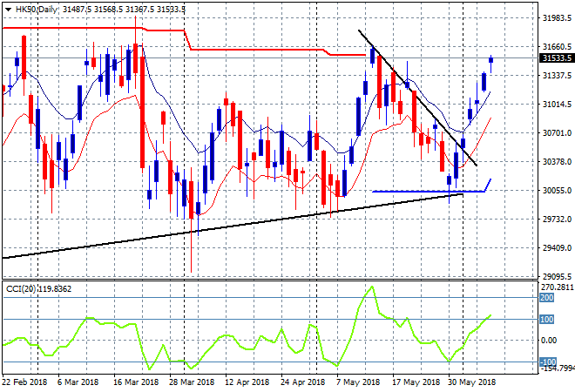Image resolution: width=575 pixels, height=392 pixels.
Task: Click the CCI 200 level label
Action: pyautogui.click(x=546, y=297)
